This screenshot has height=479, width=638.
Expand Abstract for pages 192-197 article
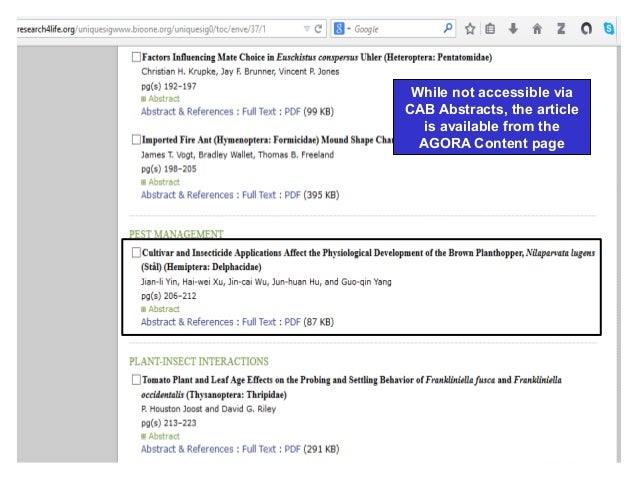(160, 99)
